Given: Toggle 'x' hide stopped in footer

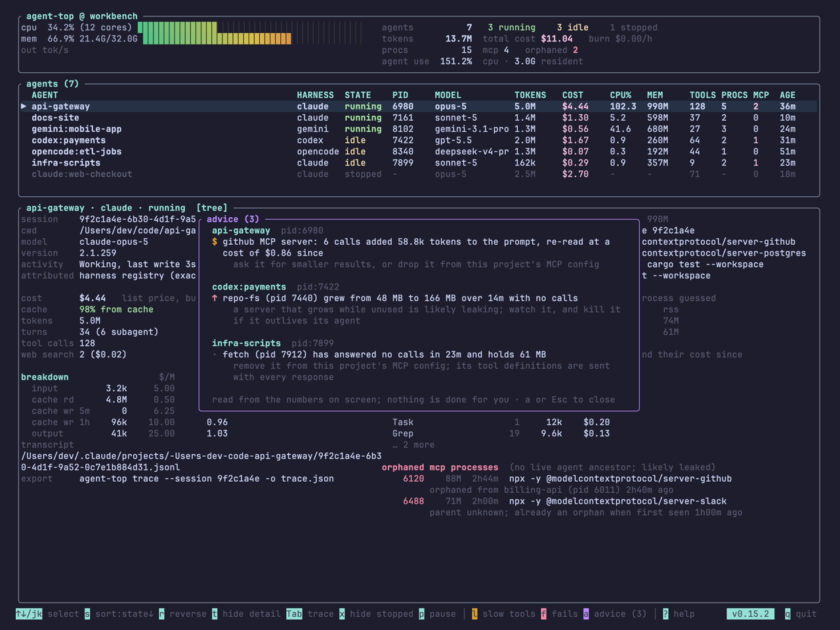Looking at the screenshot, I should pyautogui.click(x=342, y=614).
